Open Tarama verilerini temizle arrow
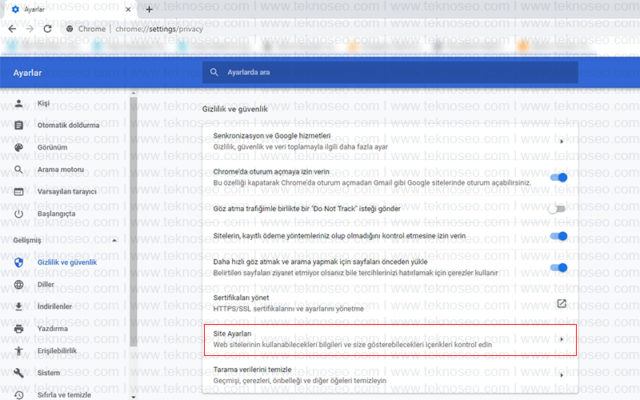The width and height of the screenshot is (640, 400). [x=562, y=375]
